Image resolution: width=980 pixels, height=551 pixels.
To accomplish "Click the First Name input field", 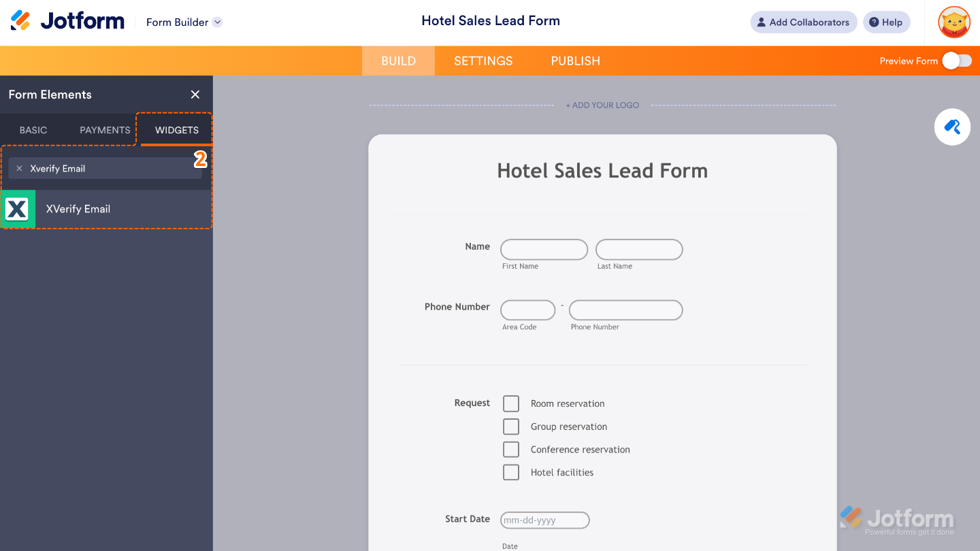I will 544,249.
